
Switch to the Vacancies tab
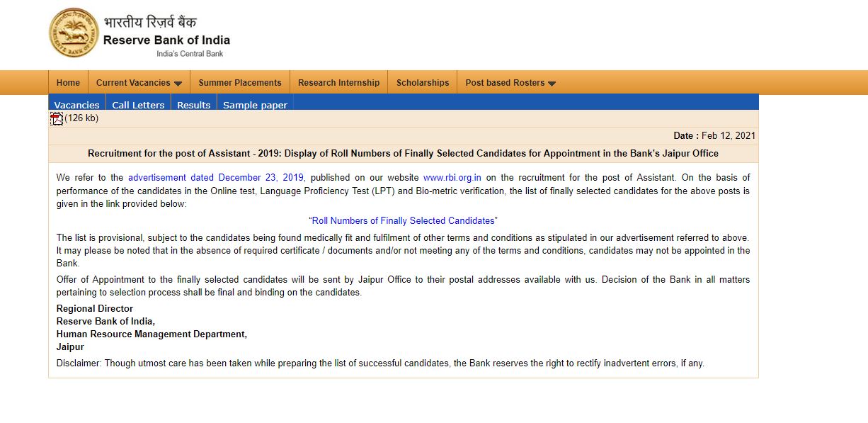(76, 104)
